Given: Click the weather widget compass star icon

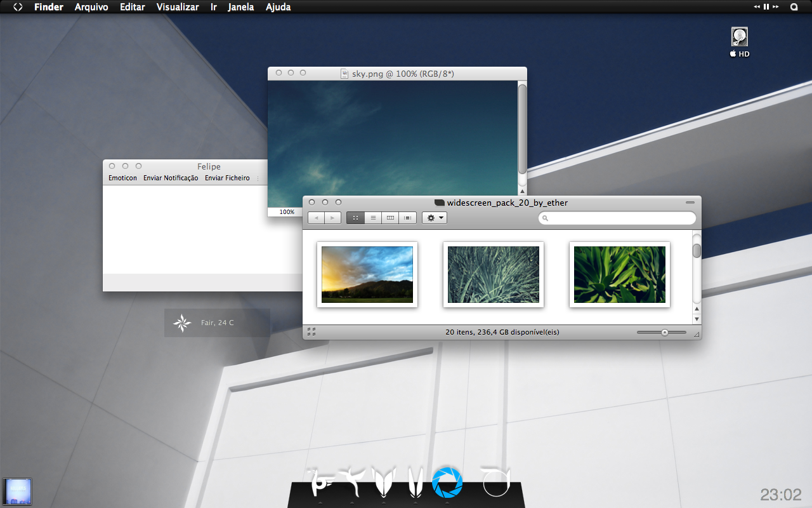Looking at the screenshot, I should coord(182,323).
